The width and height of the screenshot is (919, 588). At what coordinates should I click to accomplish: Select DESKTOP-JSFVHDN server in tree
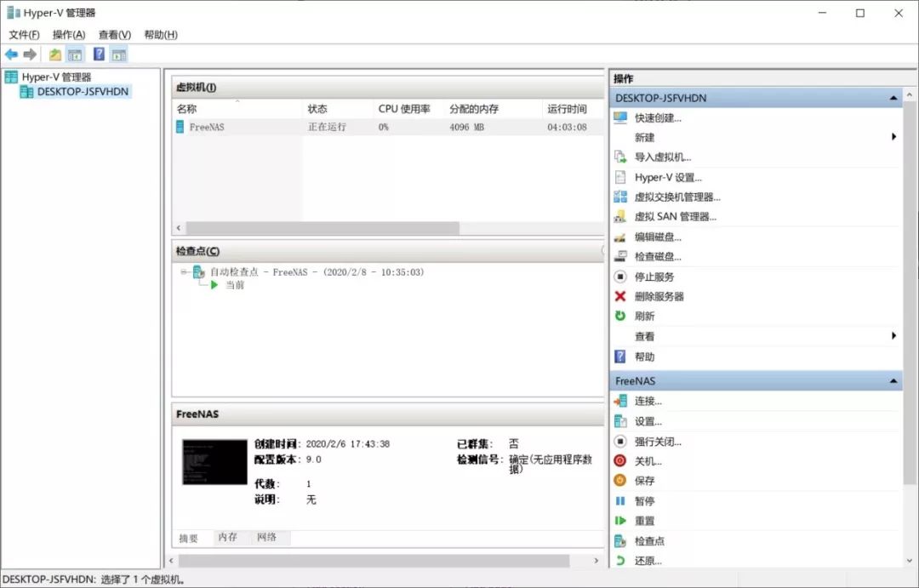click(x=83, y=91)
